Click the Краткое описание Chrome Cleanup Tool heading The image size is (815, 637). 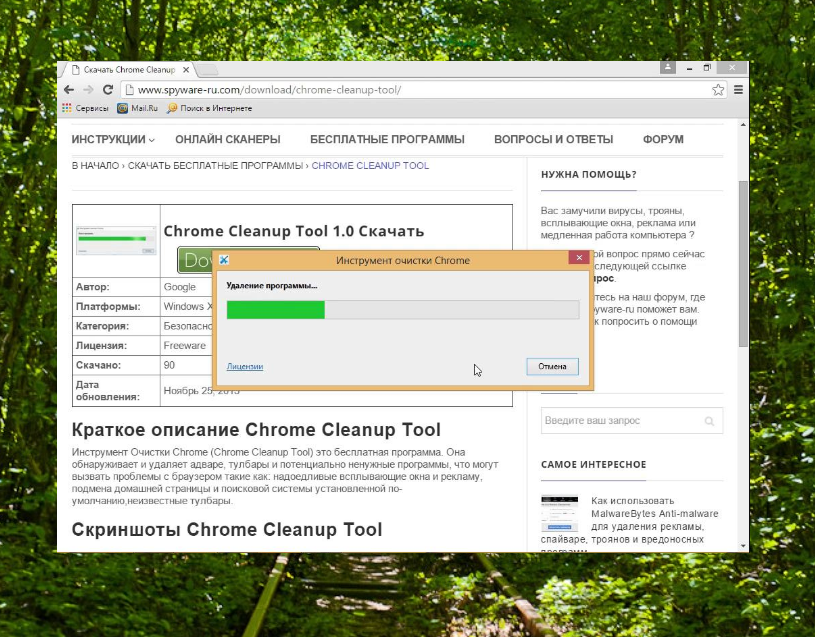click(256, 430)
